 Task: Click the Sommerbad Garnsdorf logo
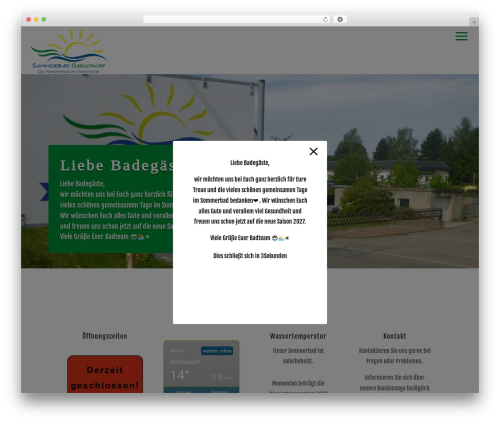(69, 51)
